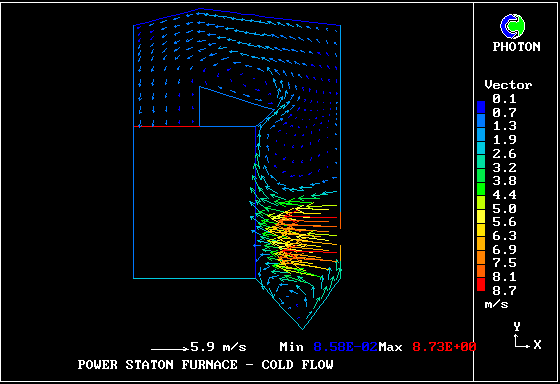Click the cyan 2.6 legend swatch

pyautogui.click(x=481, y=148)
